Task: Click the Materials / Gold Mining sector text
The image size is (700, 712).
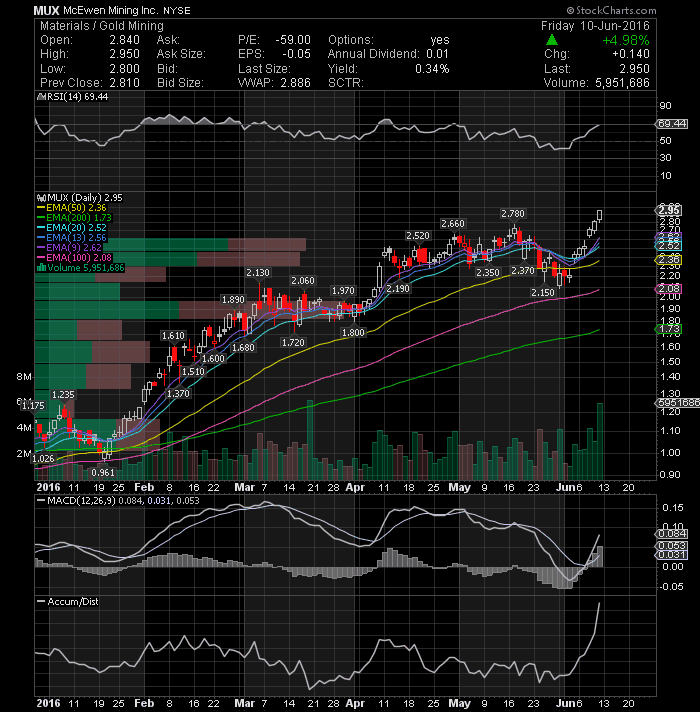Action: pyautogui.click(x=102, y=26)
